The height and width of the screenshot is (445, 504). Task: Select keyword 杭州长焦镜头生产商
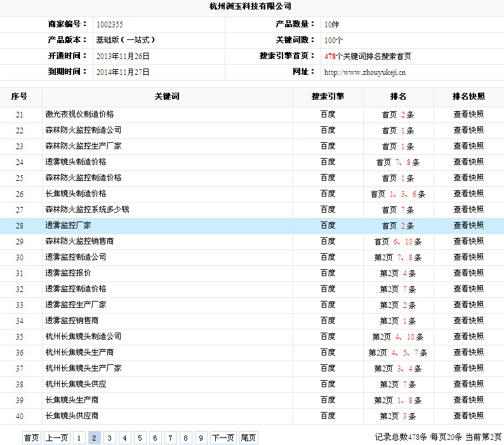(79, 352)
